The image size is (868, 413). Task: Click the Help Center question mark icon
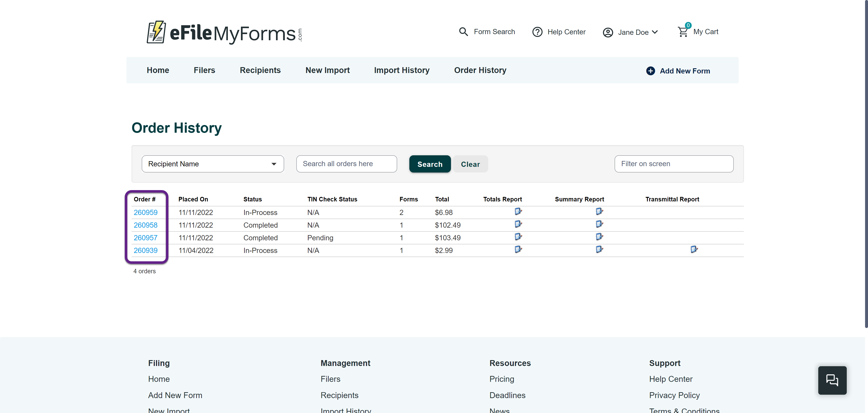pyautogui.click(x=537, y=32)
